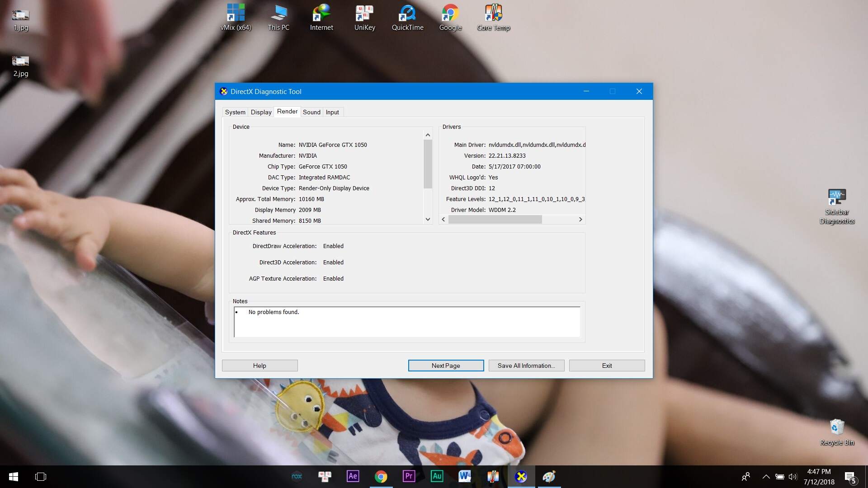
Task: Open the Sidebar Diagnostics desktop icon
Action: 837,206
